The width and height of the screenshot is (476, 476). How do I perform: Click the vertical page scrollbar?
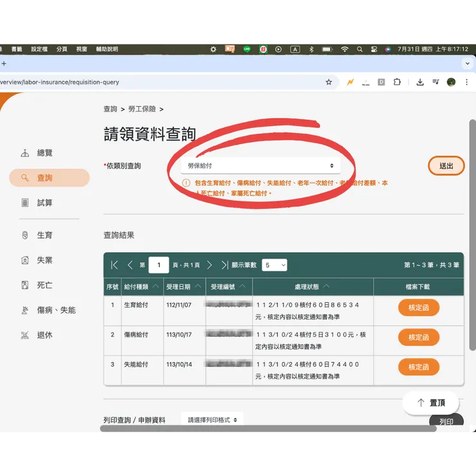(472, 235)
